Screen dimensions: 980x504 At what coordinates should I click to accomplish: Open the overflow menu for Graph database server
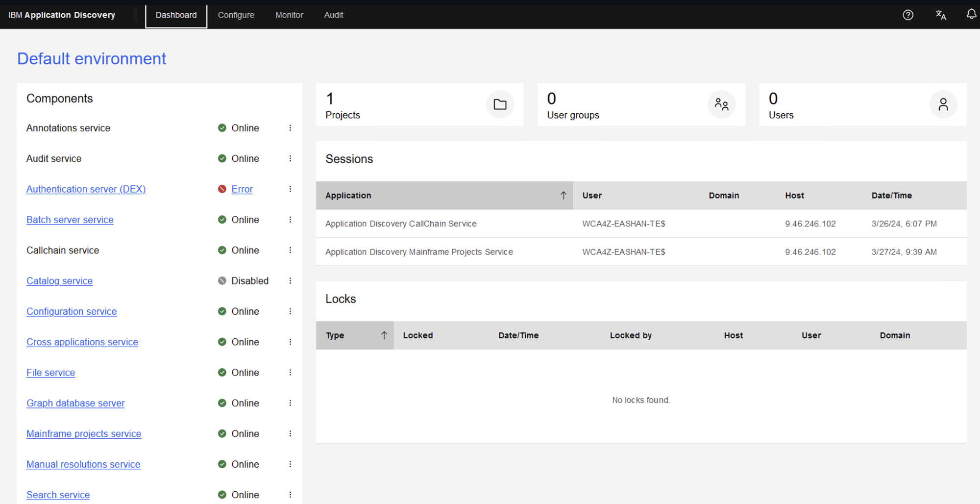point(290,403)
